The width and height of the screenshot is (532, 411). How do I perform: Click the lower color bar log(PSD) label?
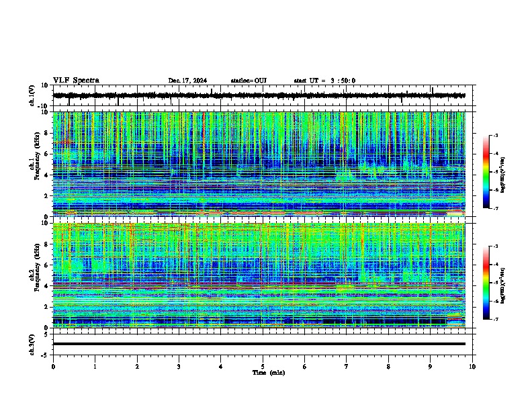(x=502, y=285)
